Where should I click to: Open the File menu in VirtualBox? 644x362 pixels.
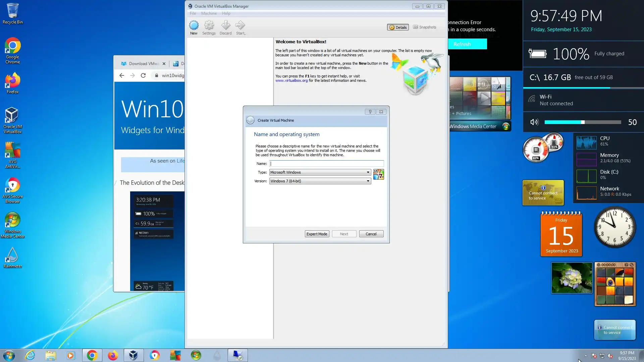coord(193,13)
